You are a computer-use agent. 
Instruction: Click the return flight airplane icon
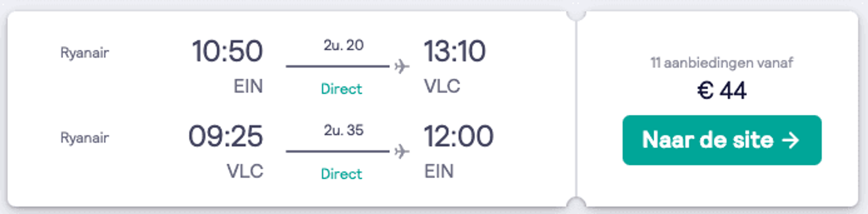402,151
